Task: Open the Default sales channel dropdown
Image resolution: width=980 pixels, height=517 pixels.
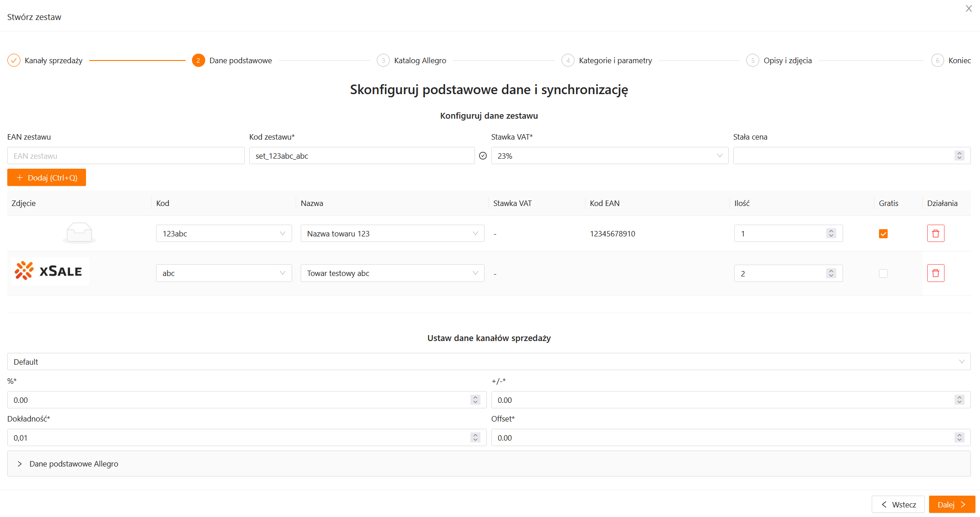Action: tap(489, 362)
